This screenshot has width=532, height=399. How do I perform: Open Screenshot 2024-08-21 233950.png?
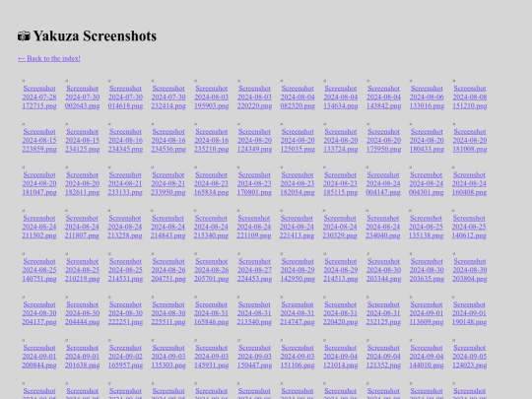tap(168, 183)
